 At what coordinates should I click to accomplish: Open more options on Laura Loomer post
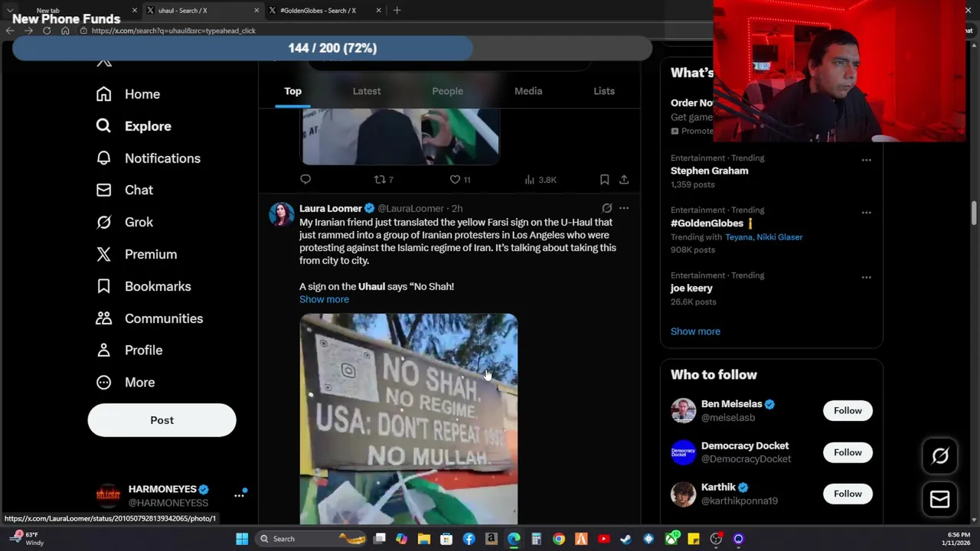tap(624, 208)
